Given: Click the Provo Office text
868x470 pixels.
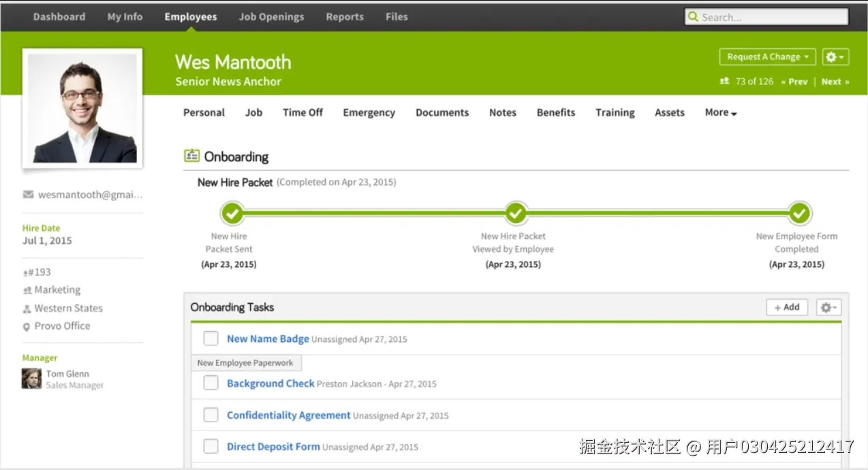Looking at the screenshot, I should 63,326.
